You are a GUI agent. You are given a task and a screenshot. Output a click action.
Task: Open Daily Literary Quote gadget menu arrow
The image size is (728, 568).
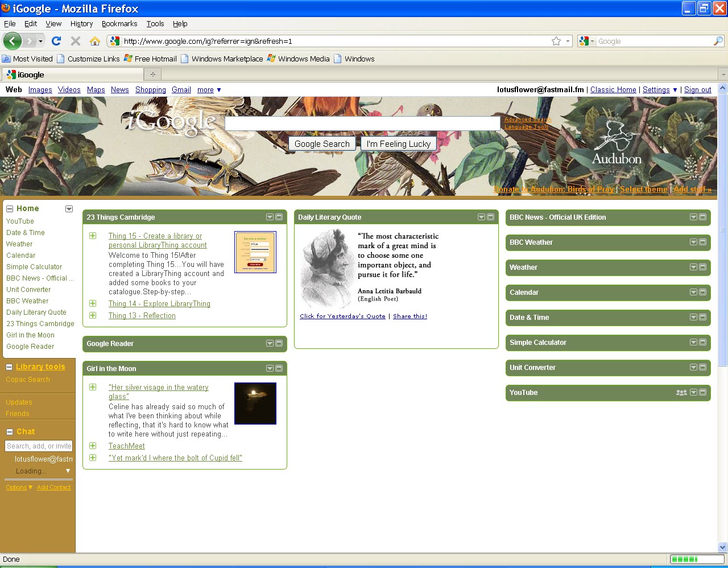click(481, 217)
